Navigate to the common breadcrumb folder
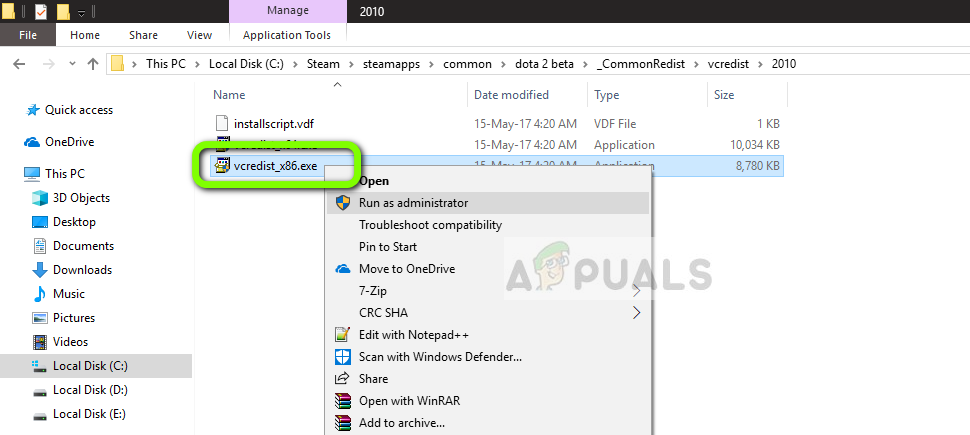Viewport: 970px width, 435px height. click(467, 64)
